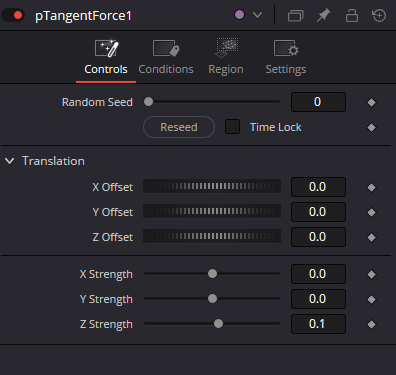Add keyframe for X Strength
This screenshot has height=375, width=396.
tap(371, 274)
